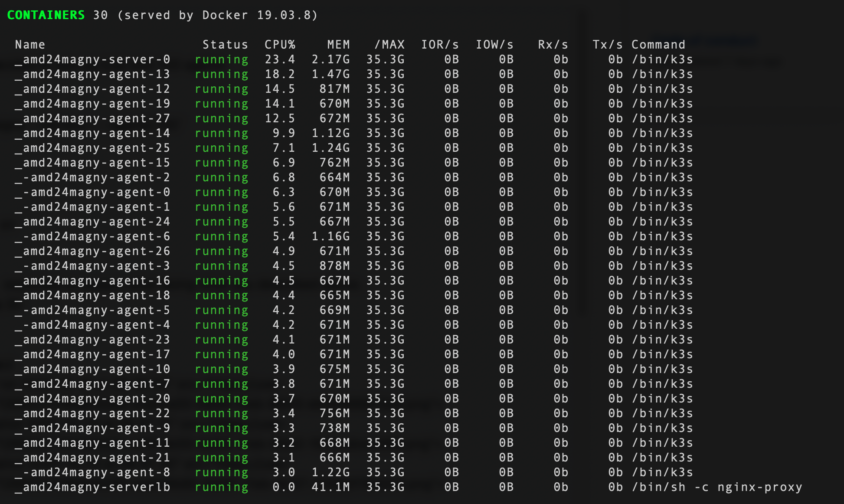Image resolution: width=844 pixels, height=504 pixels.
Task: Select the _amd24magny-agent-24 container name
Action: 93,222
